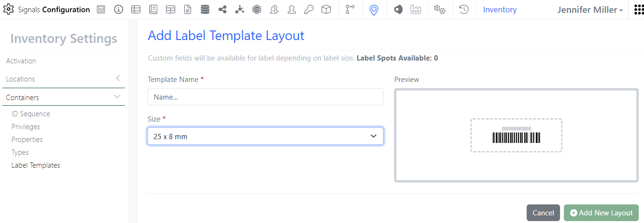Open the apps grid icon
The height and width of the screenshot is (223, 644).
[x=638, y=10]
